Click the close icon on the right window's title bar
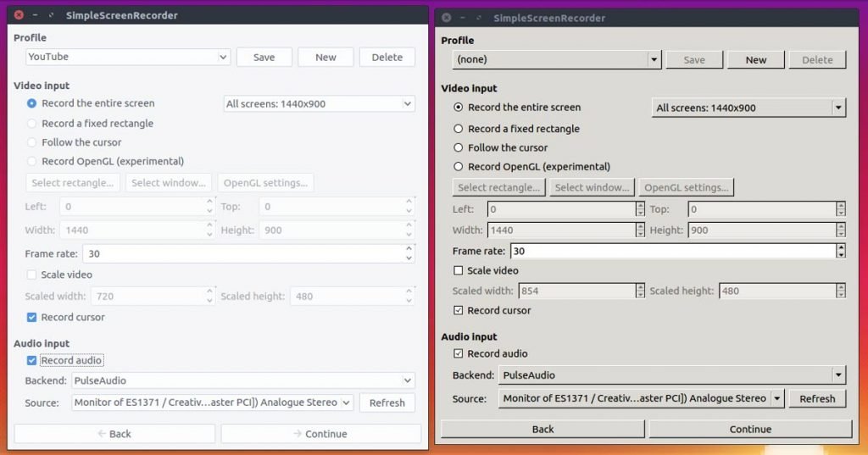868x455 pixels. tap(447, 18)
